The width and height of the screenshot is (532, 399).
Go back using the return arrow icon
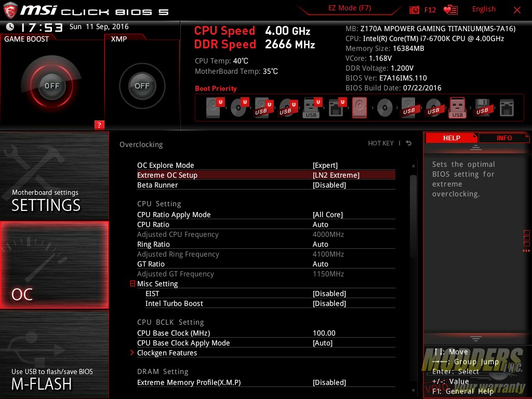point(409,143)
